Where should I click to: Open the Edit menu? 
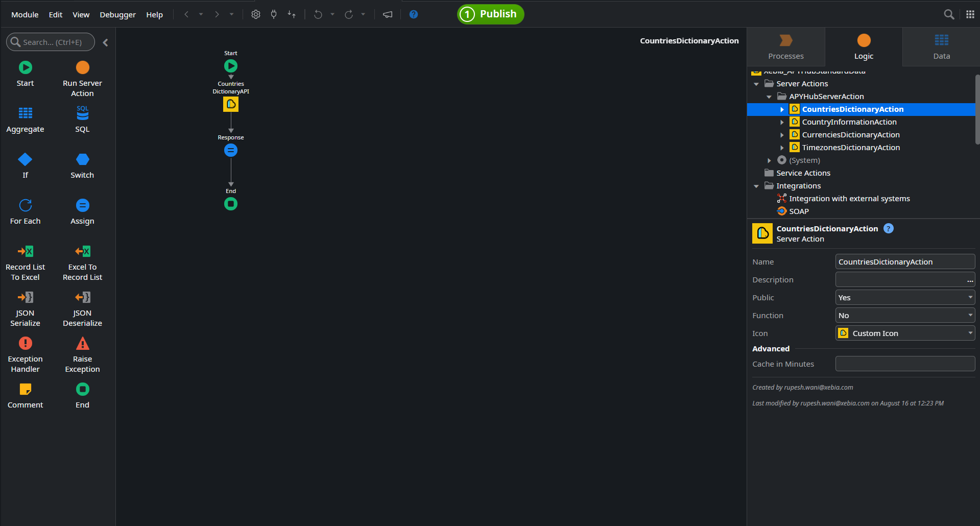tap(56, 15)
